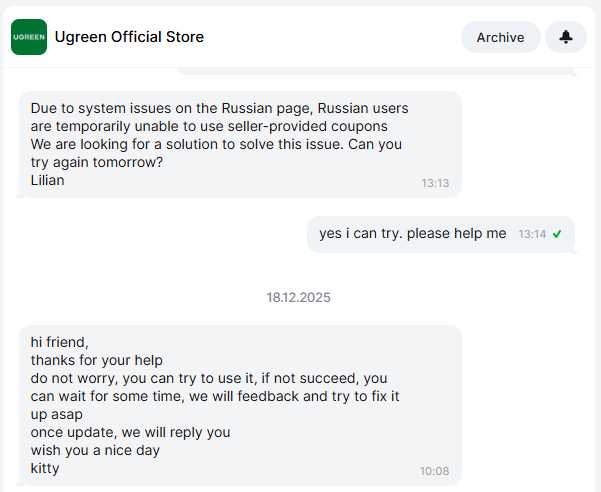601x492 pixels.
Task: Click the sent message 'yes i can try'
Action: pos(412,234)
